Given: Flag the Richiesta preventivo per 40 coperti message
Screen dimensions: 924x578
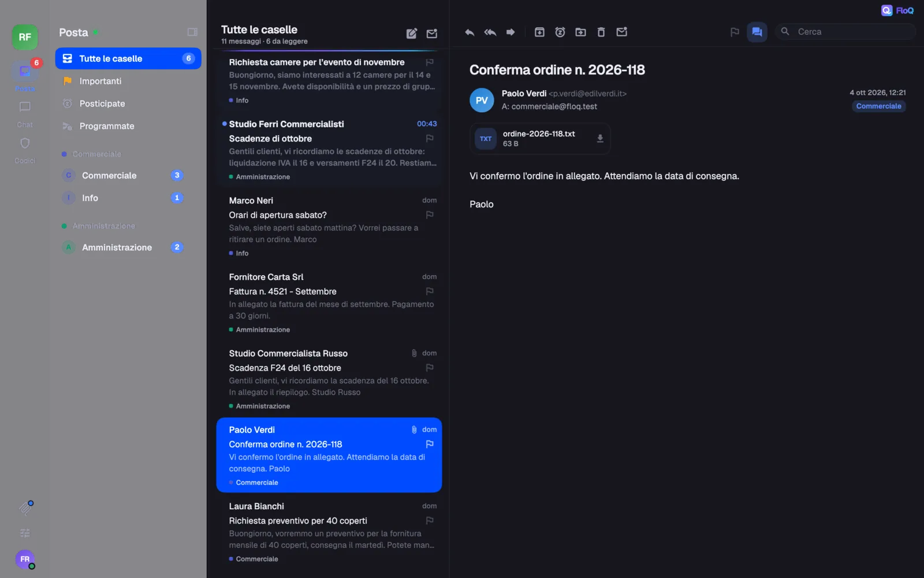Looking at the screenshot, I should pyautogui.click(x=430, y=520).
